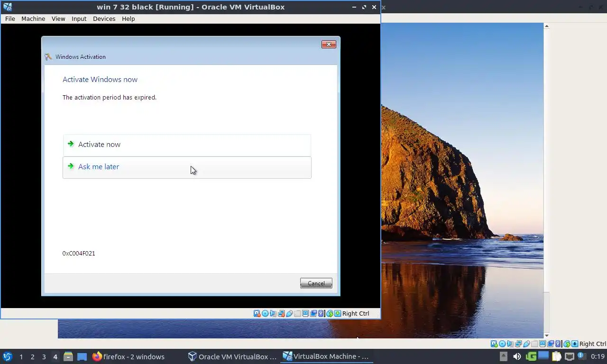Click optical drive indicator in win 7 window
The height and width of the screenshot is (364, 607).
pyautogui.click(x=265, y=313)
